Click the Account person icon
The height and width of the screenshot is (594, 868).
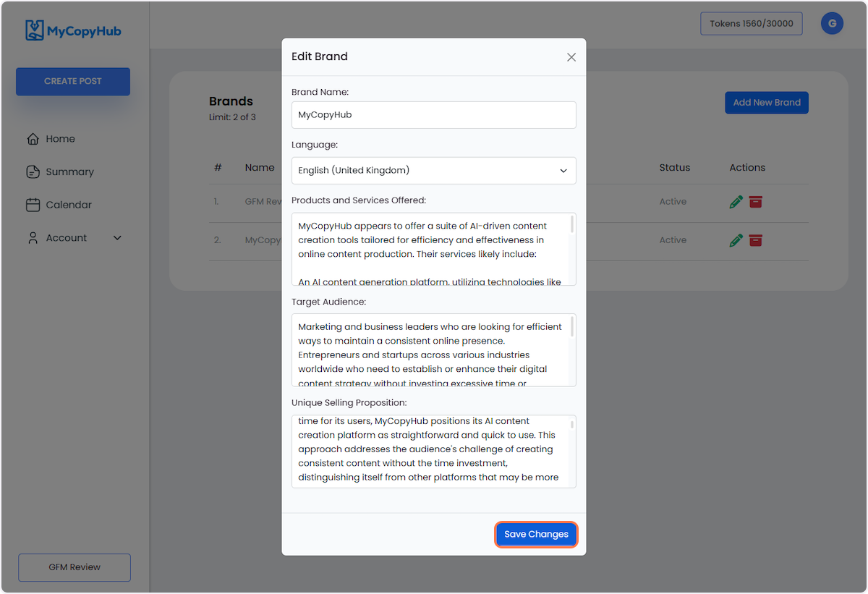pyautogui.click(x=33, y=237)
